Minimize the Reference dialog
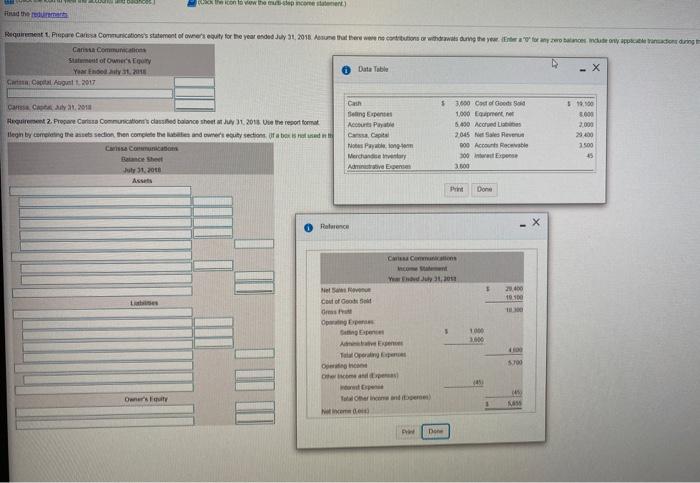This screenshot has height=483, width=700. tap(522, 225)
